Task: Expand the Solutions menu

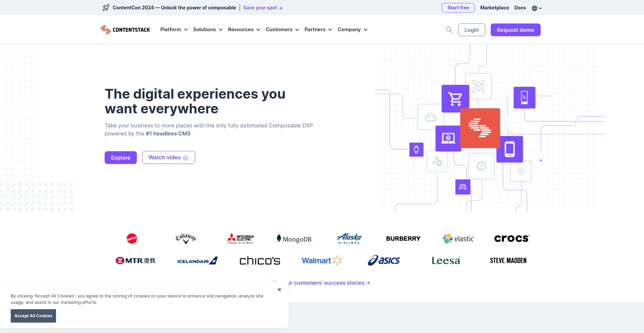Action: tap(208, 30)
